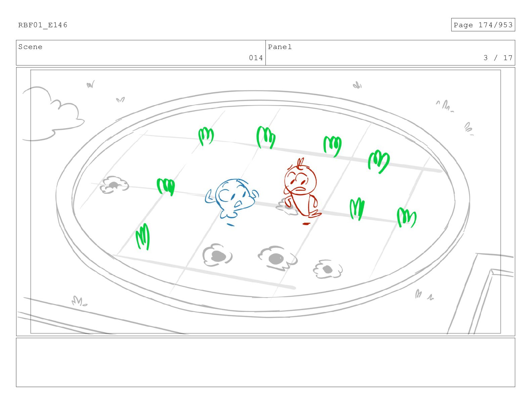Click the red bird character
Image resolution: width=532 pixels, height=411 pixels.
point(302,191)
